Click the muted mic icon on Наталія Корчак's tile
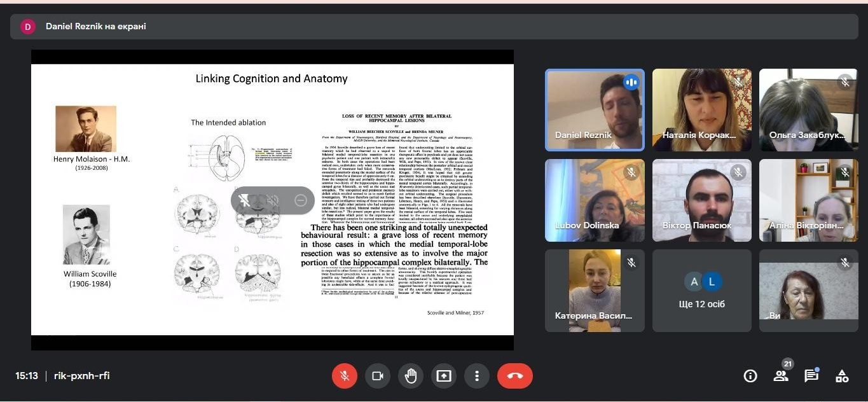This screenshot has width=868, height=402. click(738, 82)
